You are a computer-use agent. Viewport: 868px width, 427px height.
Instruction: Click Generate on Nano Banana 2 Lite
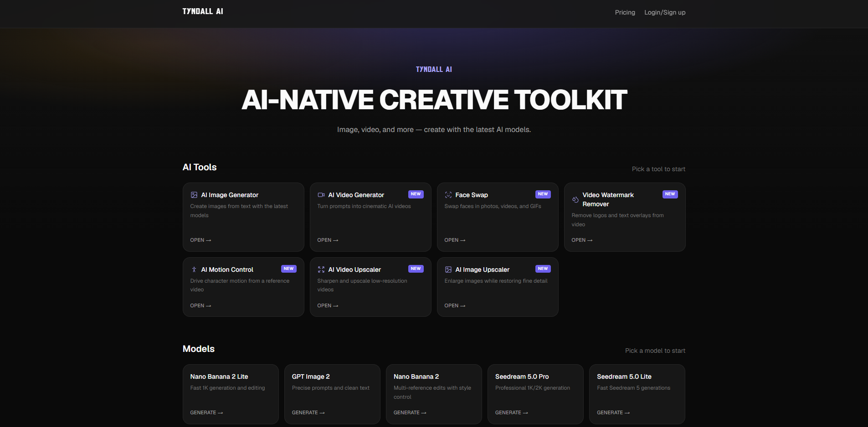pos(206,412)
